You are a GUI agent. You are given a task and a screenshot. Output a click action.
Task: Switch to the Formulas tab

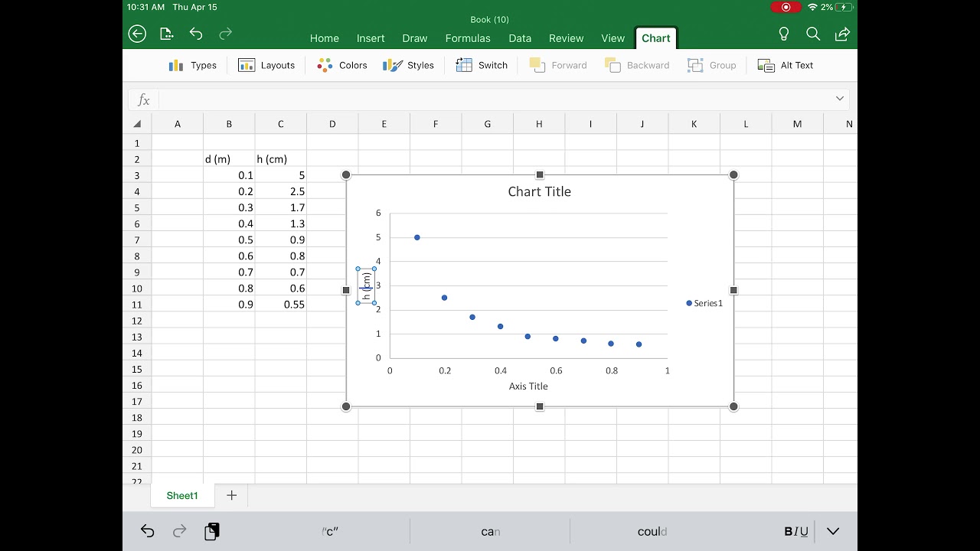[x=468, y=38]
